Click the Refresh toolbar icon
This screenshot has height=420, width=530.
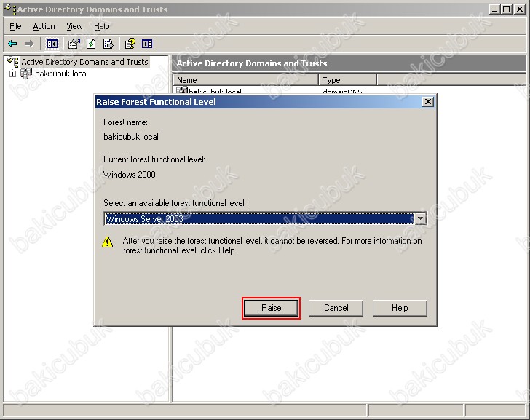[91, 44]
